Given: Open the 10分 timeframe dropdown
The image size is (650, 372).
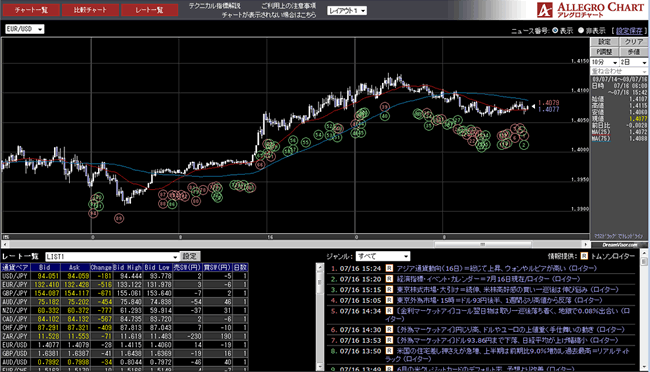Looking at the screenshot, I should pyautogui.click(x=604, y=62).
